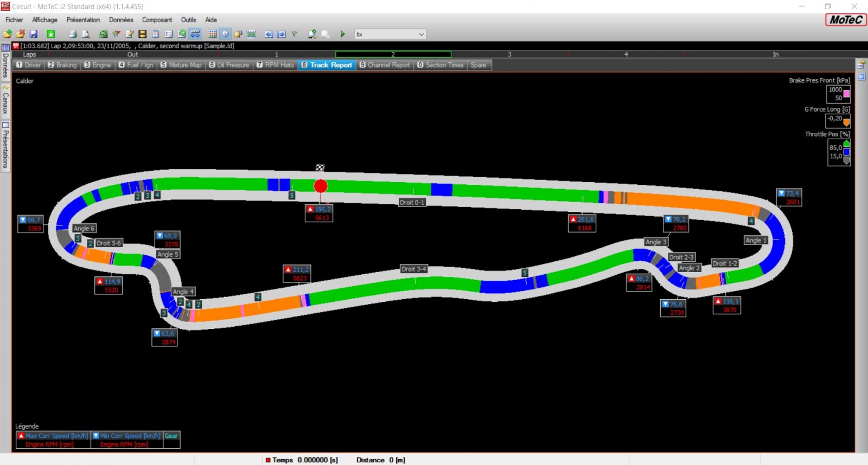This screenshot has height=465, width=868.
Task: Click the pink Brake Pres Front swatch
Action: pyautogui.click(x=846, y=94)
